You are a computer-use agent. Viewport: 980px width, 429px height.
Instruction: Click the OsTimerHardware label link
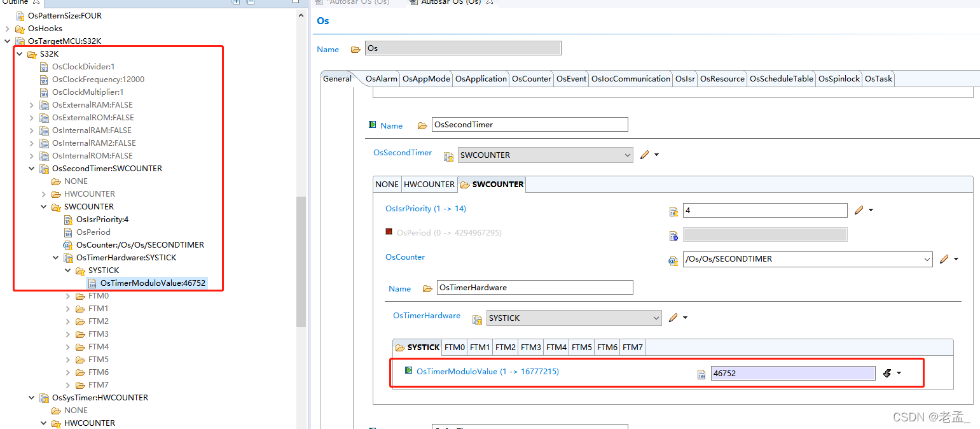[427, 316]
